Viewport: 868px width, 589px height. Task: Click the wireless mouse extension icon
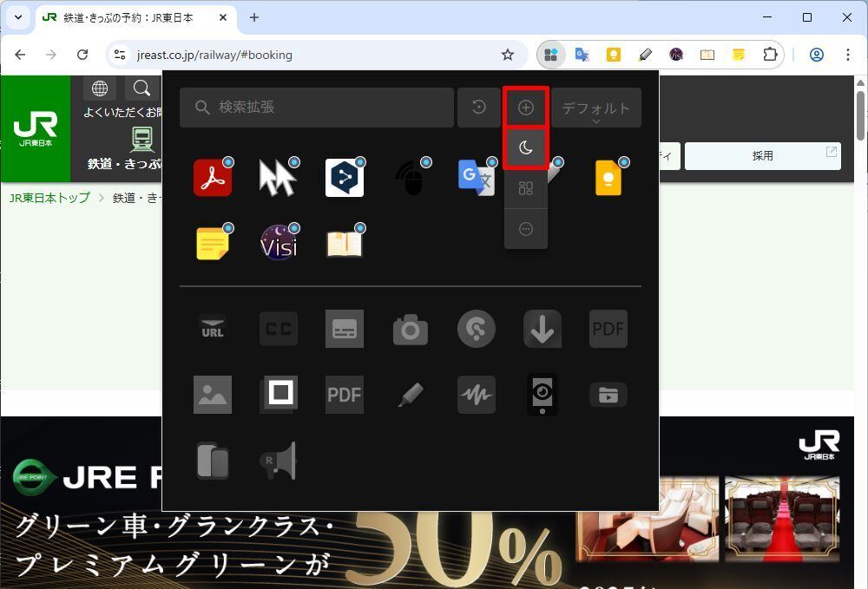(411, 178)
